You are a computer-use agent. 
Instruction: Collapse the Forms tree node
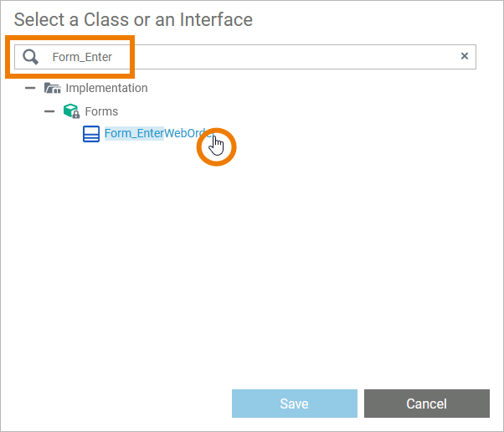pos(49,111)
